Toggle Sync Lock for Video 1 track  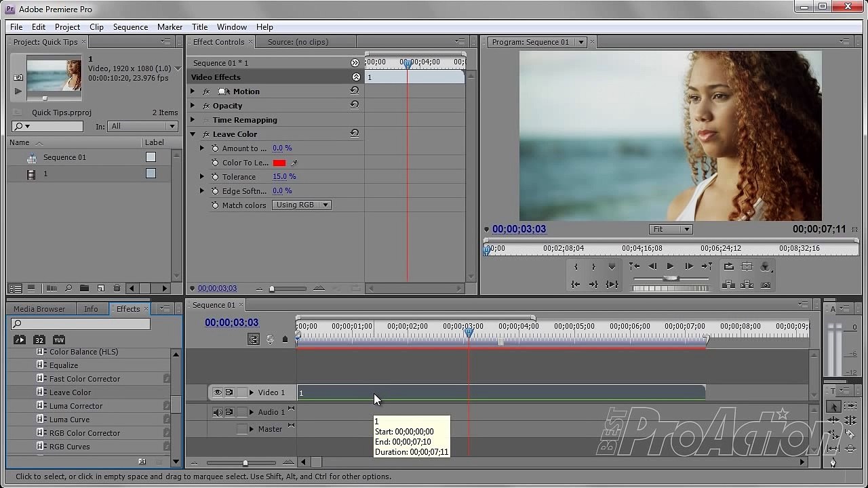[x=229, y=392]
